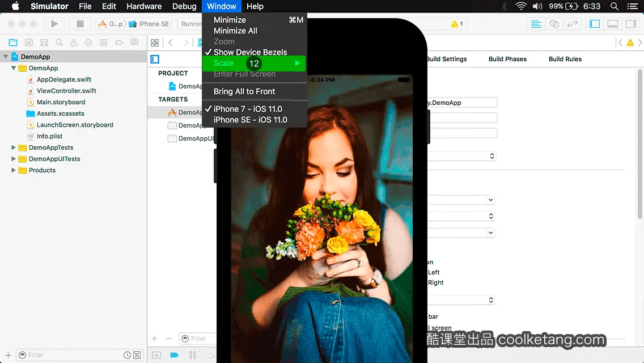Toggle the breakpoints icon in debug bar
This screenshot has height=363, width=644.
click(174, 355)
